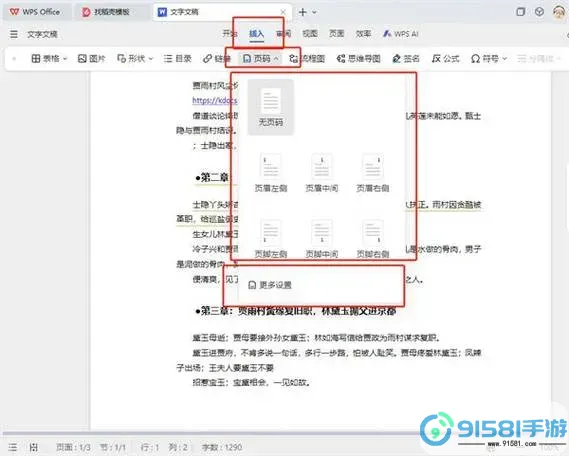Expand the 表格 dropdown arrow
The image size is (569, 456).
(65, 58)
